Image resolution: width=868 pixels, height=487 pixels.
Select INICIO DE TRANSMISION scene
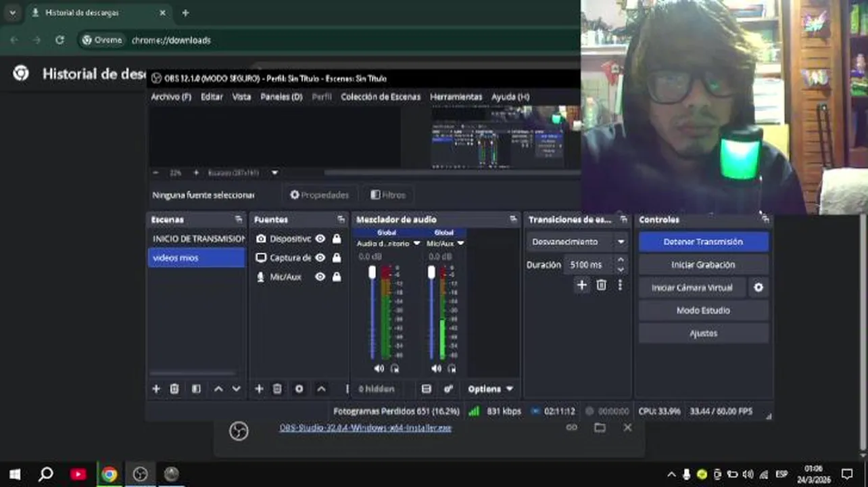(197, 239)
